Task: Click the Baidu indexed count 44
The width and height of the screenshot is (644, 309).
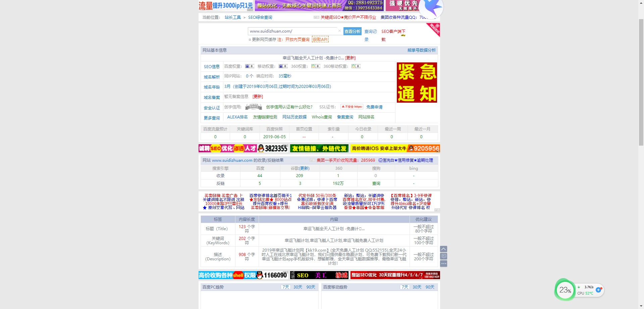Action: pyautogui.click(x=260, y=175)
